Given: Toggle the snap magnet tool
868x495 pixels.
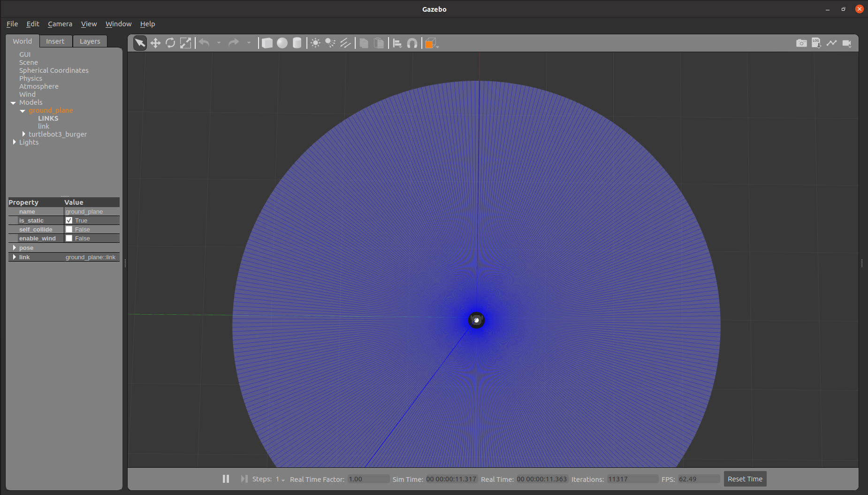Looking at the screenshot, I should 412,43.
